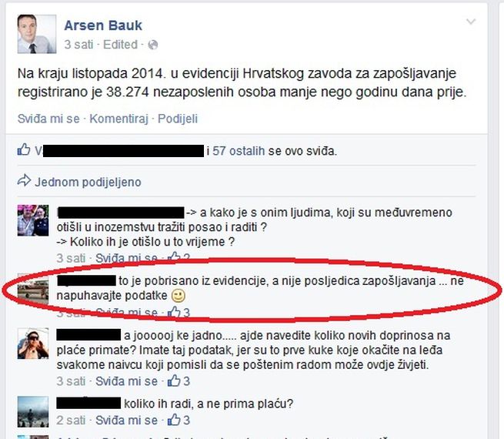The width and height of the screenshot is (504, 439).
Task: Open Arsen Bauk's profile name link
Action: pos(103,25)
